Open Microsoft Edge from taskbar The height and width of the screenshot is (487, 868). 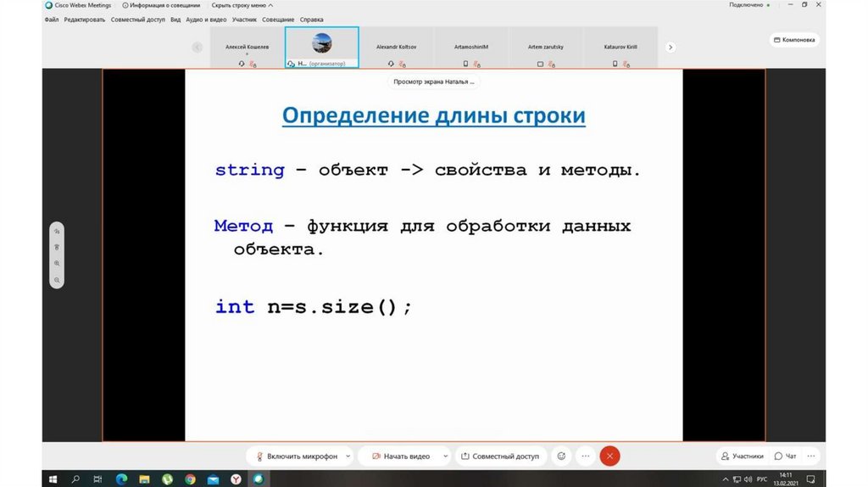click(x=121, y=479)
